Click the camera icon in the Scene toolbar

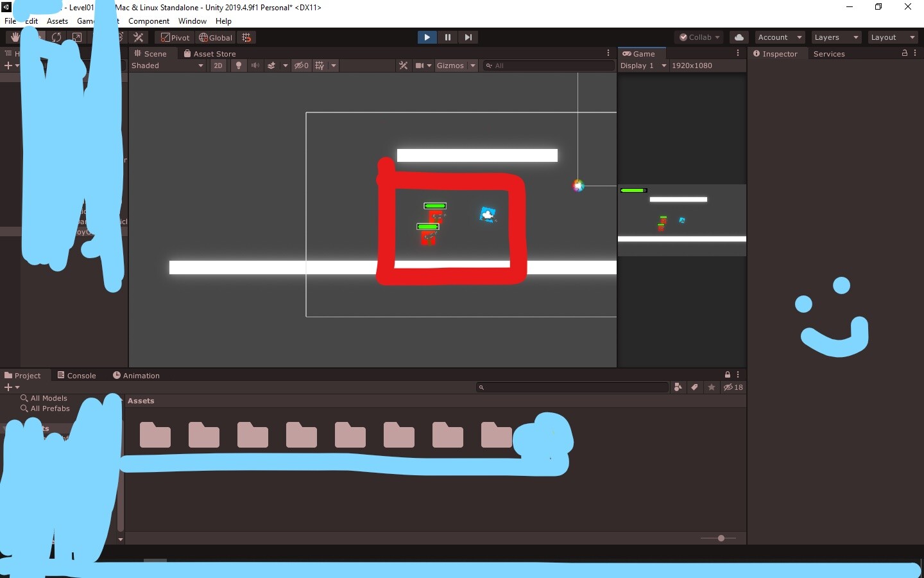pyautogui.click(x=420, y=66)
